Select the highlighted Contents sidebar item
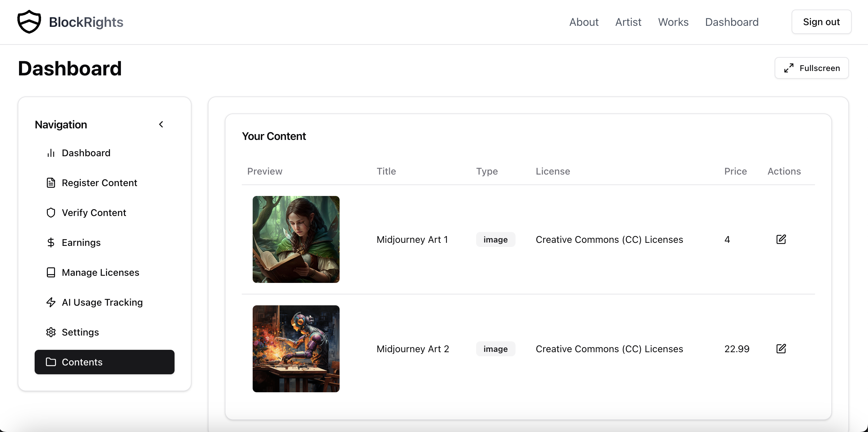This screenshot has width=868, height=432. click(x=105, y=362)
